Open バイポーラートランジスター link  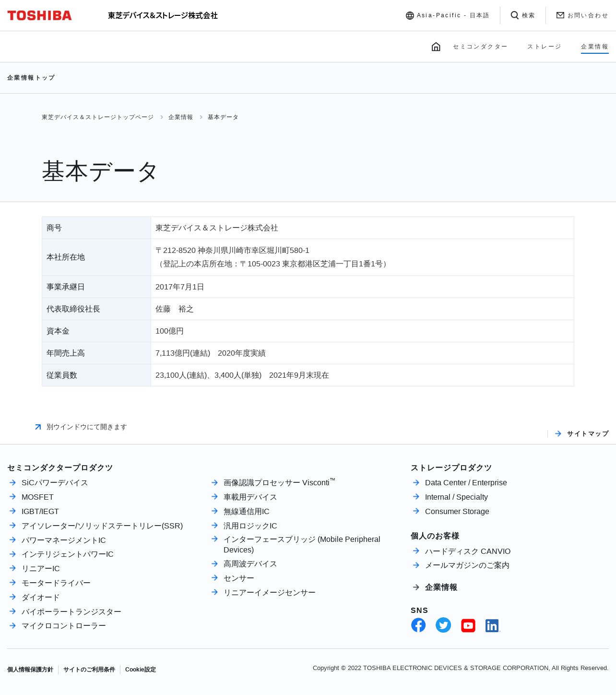[x=71, y=612]
